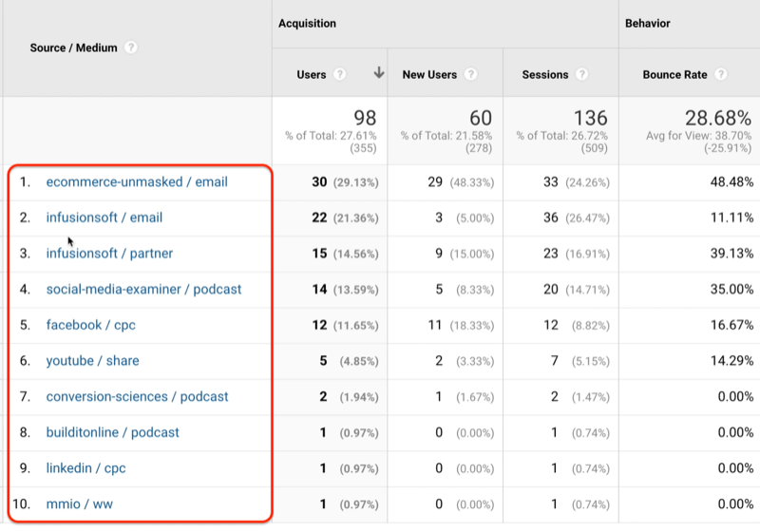Select 'Avg for View: 38.70%' text
Viewport: 760px width, 532px height.
pos(698,136)
